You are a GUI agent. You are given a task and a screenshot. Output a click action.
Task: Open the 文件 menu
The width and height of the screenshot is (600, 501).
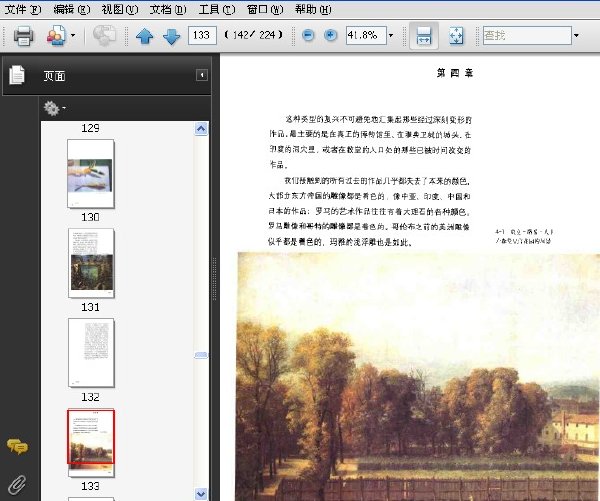[x=23, y=9]
